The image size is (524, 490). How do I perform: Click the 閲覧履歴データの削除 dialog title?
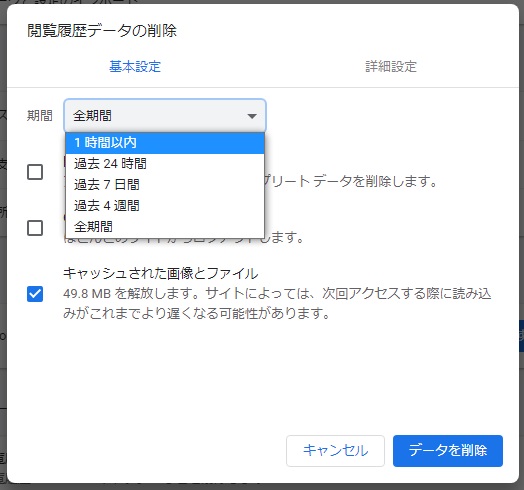pos(102,31)
